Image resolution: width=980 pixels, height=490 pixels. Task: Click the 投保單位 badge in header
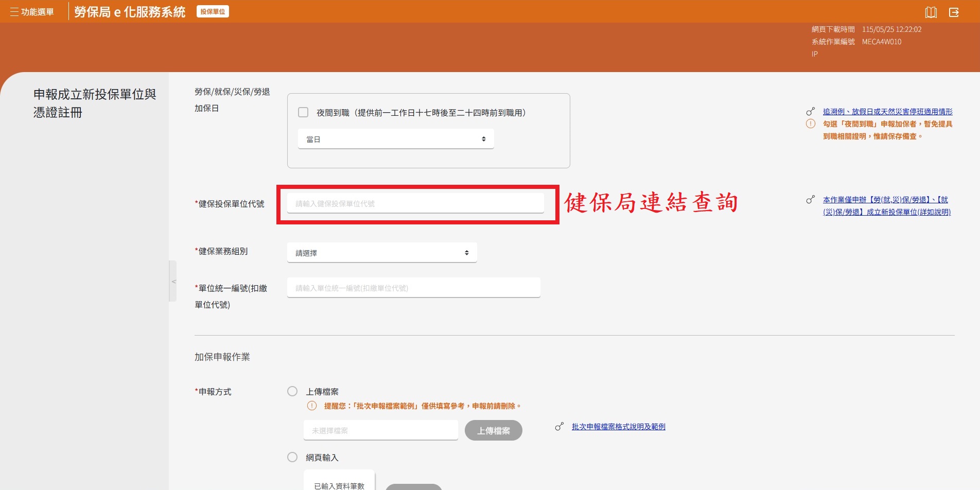(x=213, y=11)
